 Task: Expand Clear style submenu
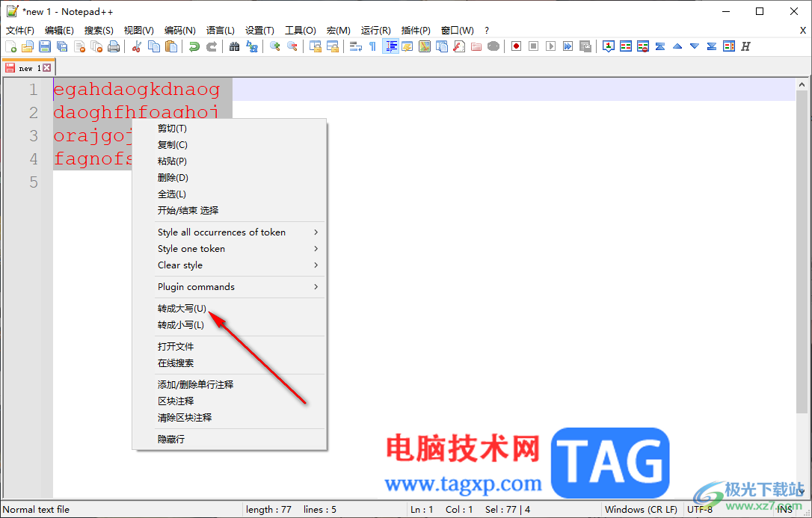pos(230,265)
